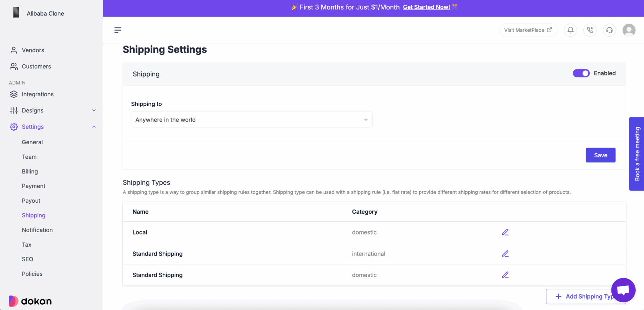Click the Integrations layers icon
Image resolution: width=644 pixels, height=310 pixels.
pyautogui.click(x=14, y=94)
